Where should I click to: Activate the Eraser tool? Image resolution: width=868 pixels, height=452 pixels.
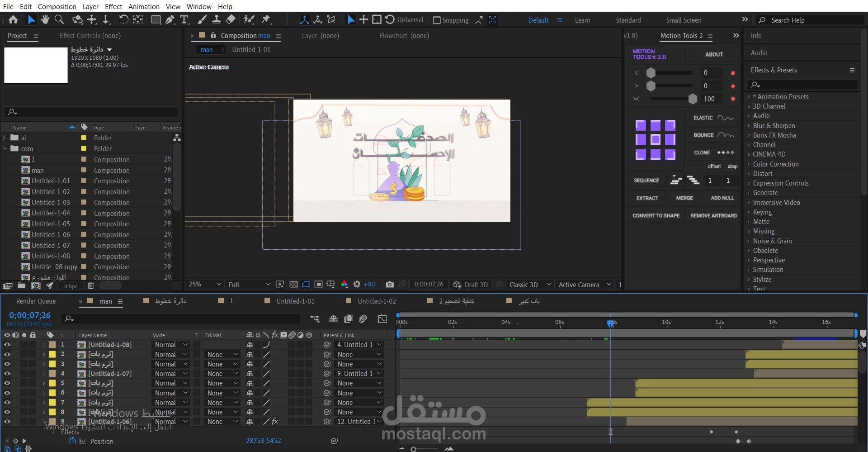point(231,19)
